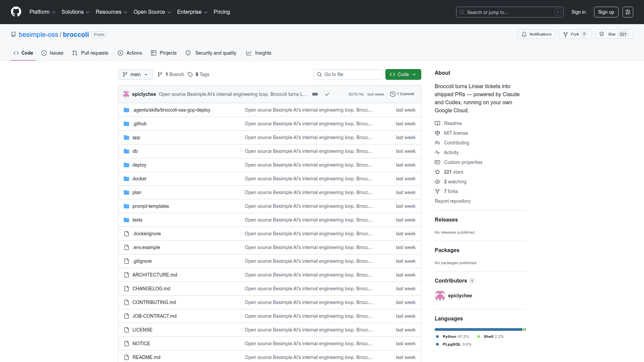Open the MIT license link
644x362 pixels.
point(455,133)
